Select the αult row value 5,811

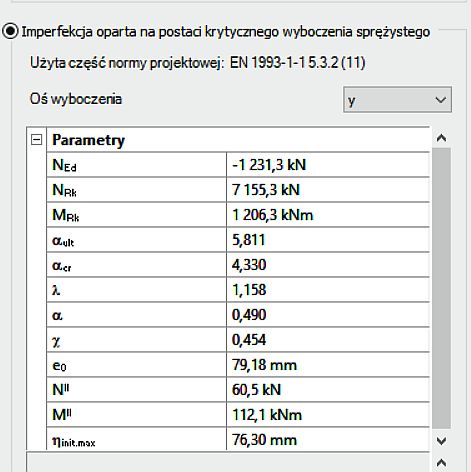328,240
